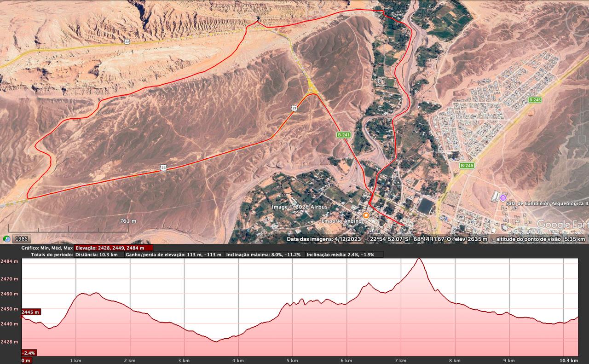589x364 pixels.
Task: Click the B-241 road shield
Action: (343, 136)
